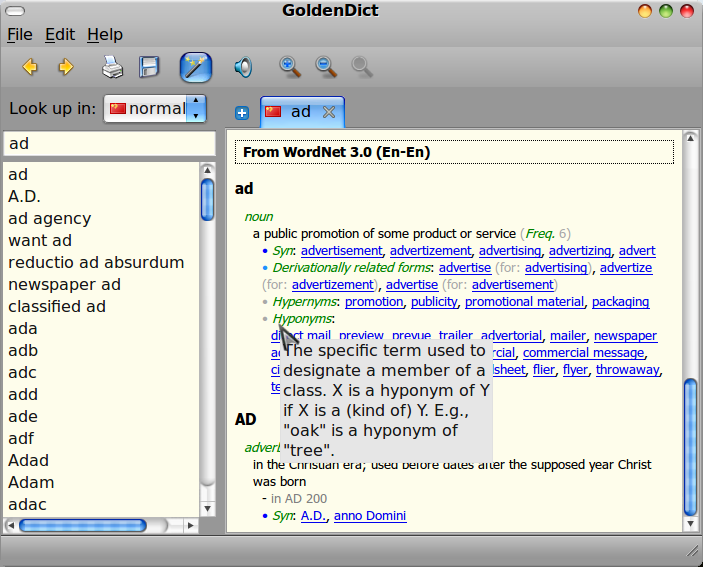Save the article with the floppy disk icon
Image resolution: width=703 pixels, height=567 pixels.
tap(149, 67)
